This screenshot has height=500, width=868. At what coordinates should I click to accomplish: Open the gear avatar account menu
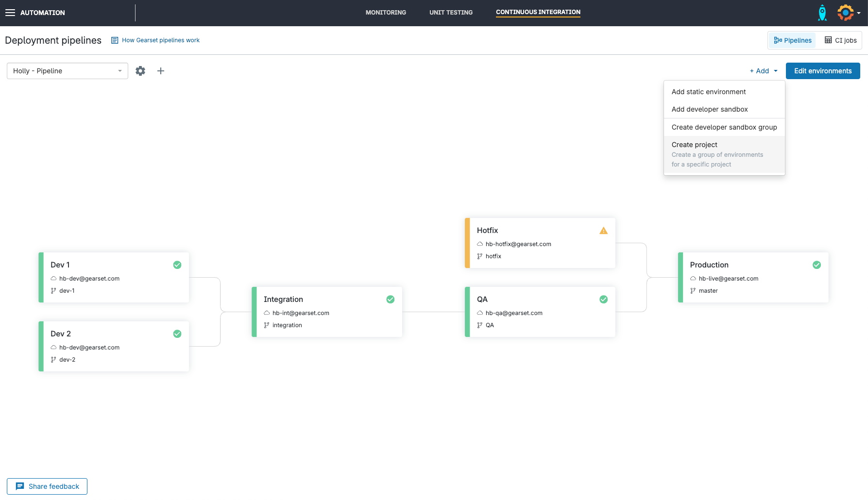[848, 13]
